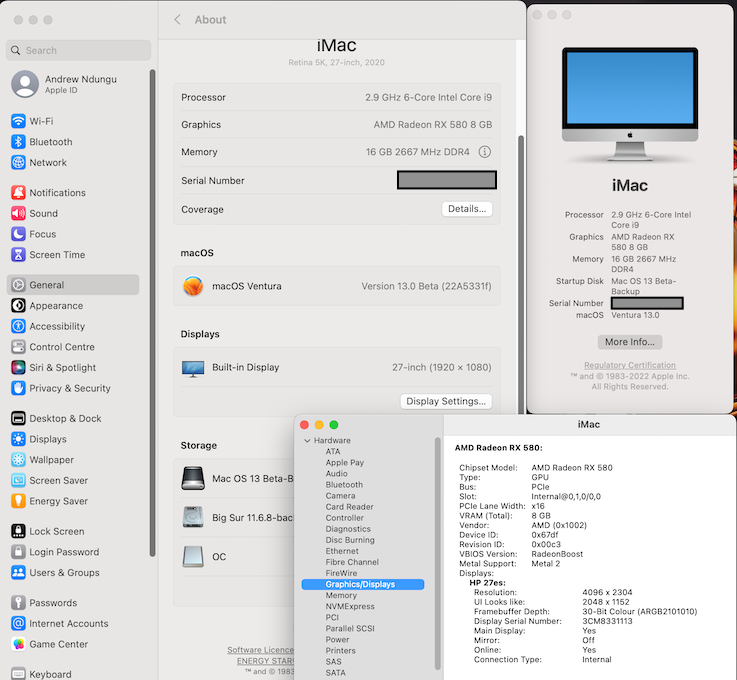This screenshot has height=680, width=737.
Task: Open Accessibility icon in sidebar
Action: (18, 326)
